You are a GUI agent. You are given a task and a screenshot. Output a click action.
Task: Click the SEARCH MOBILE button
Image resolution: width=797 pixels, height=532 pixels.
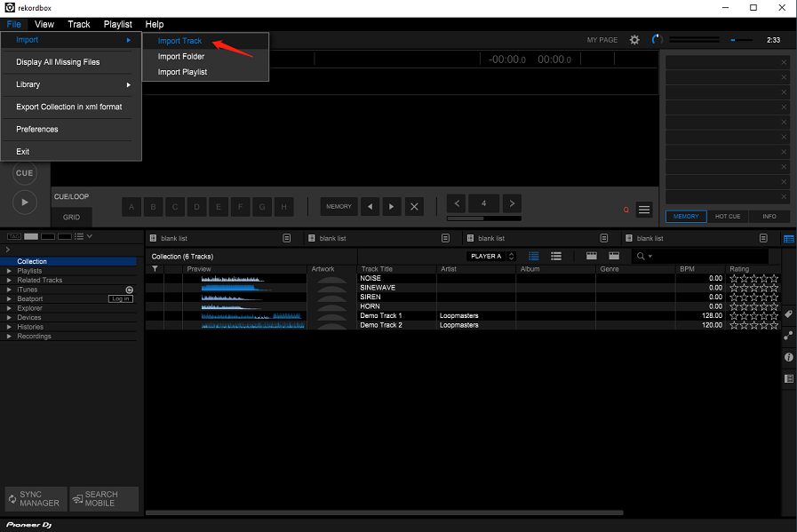pyautogui.click(x=104, y=498)
